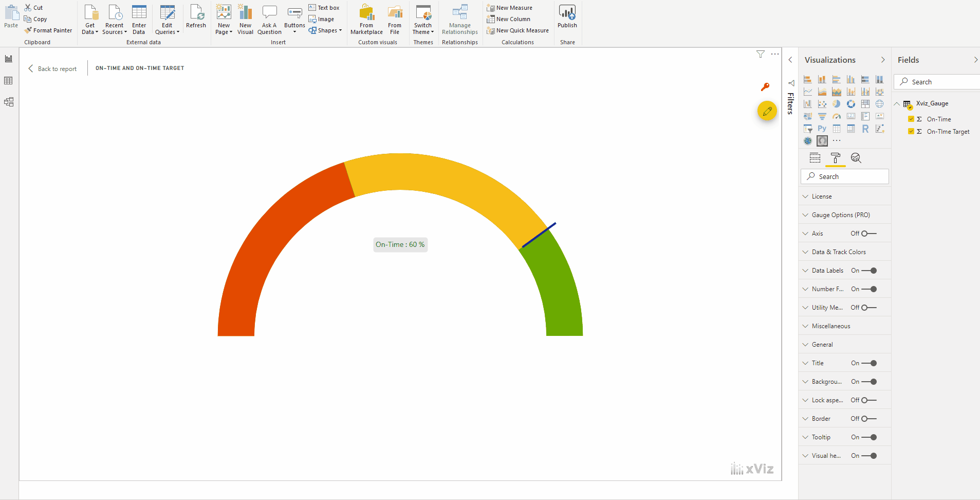The height and width of the screenshot is (500, 980).
Task: Turn on the Axis toggle
Action: click(867, 233)
